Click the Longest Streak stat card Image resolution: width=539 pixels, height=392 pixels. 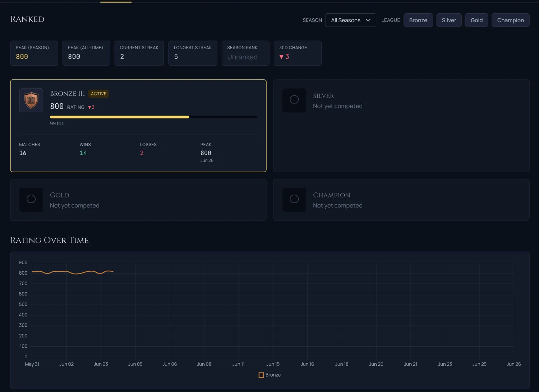pos(193,53)
